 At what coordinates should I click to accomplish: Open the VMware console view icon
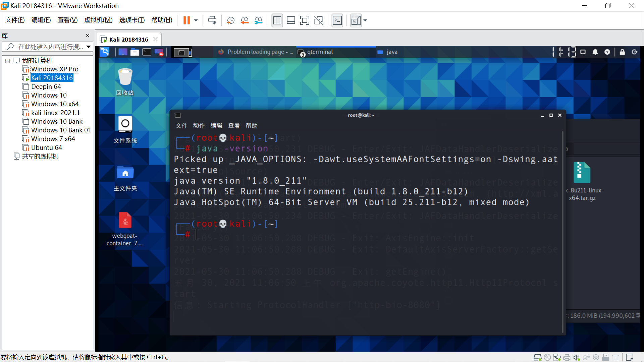coord(337,20)
